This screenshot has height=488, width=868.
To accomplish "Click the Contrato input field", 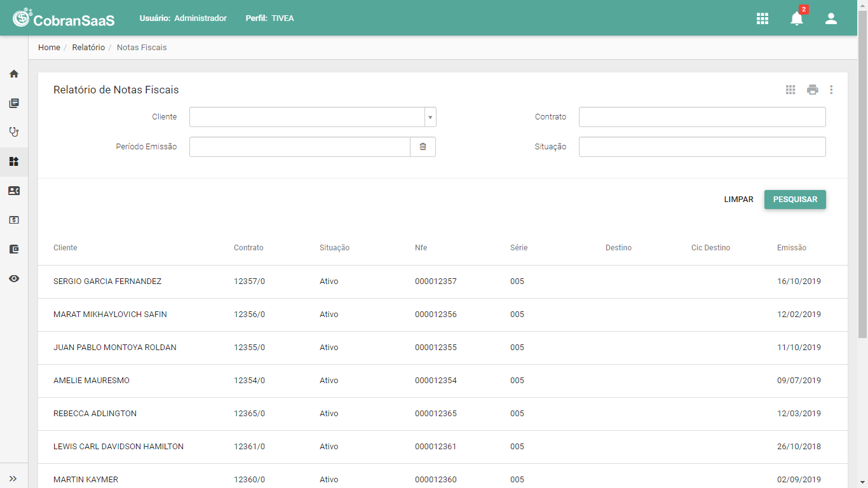I will point(702,117).
